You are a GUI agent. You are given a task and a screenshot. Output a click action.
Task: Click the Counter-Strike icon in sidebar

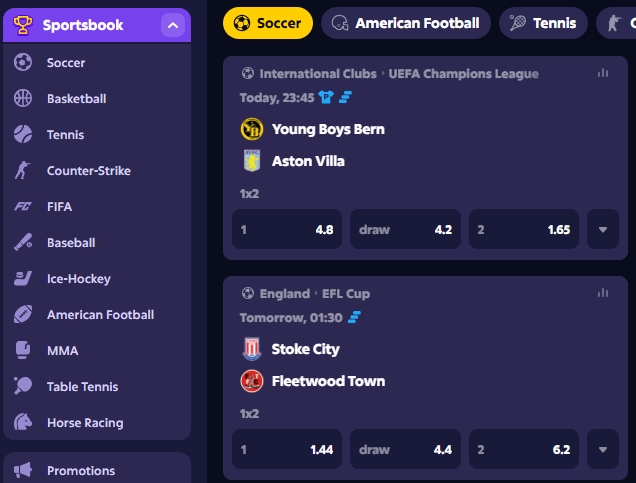(23, 171)
